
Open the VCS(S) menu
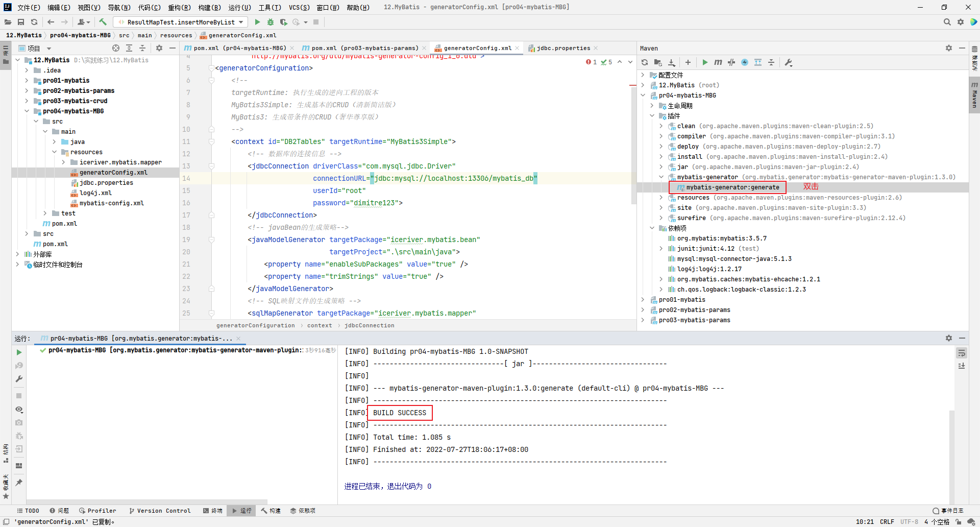299,7
